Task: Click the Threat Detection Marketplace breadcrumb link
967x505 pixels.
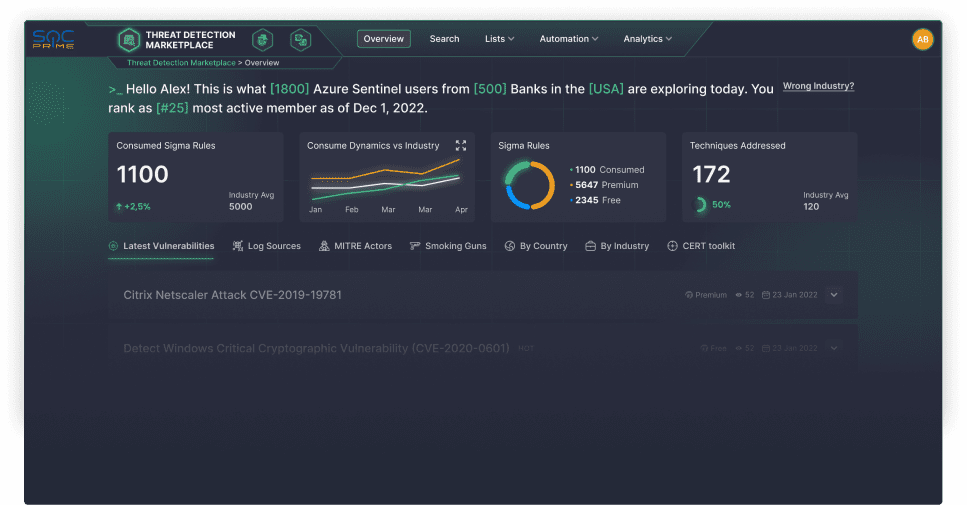Action: pyautogui.click(x=181, y=63)
